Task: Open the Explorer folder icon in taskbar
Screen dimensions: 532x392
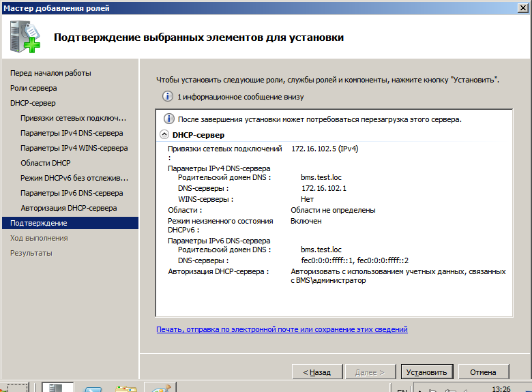Action: click(126, 389)
